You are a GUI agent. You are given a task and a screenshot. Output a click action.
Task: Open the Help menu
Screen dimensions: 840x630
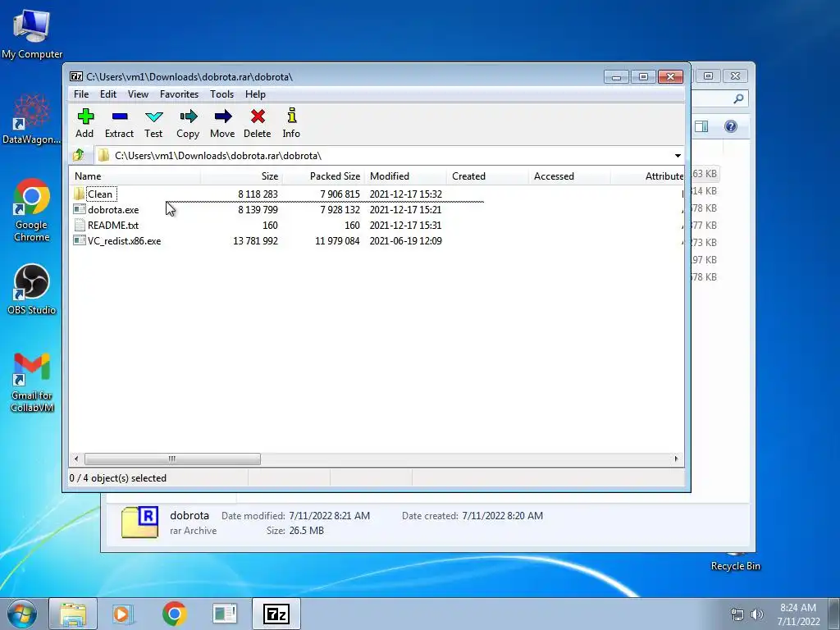[x=256, y=94]
